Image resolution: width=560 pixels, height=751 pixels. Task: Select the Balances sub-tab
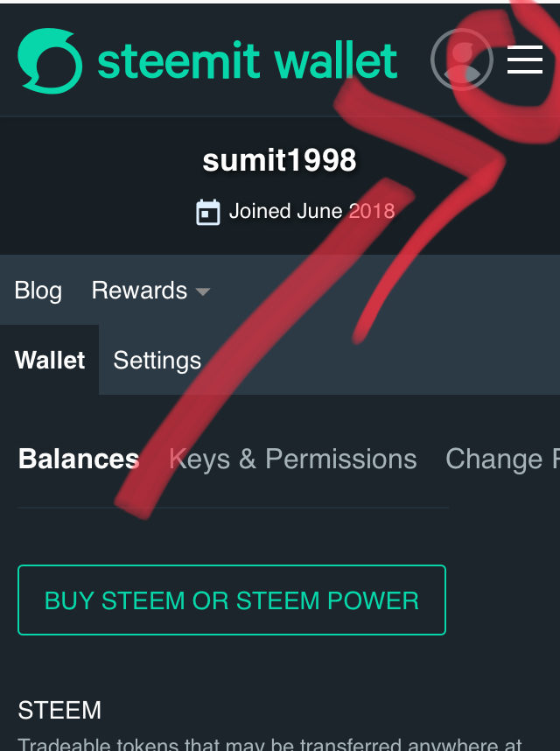click(x=79, y=460)
